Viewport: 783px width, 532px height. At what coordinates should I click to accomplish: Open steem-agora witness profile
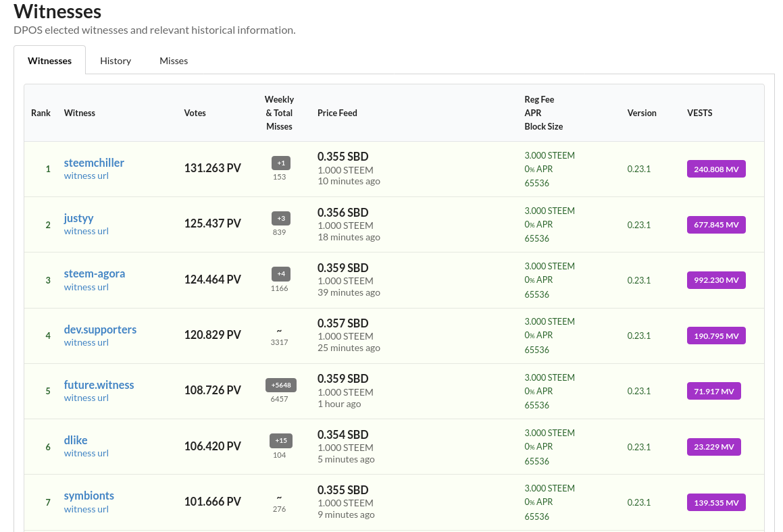(95, 273)
